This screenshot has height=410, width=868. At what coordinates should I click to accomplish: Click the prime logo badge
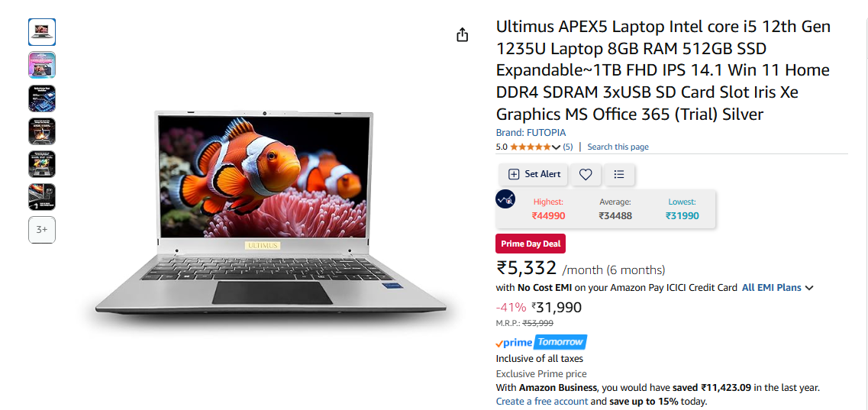pyautogui.click(x=515, y=343)
